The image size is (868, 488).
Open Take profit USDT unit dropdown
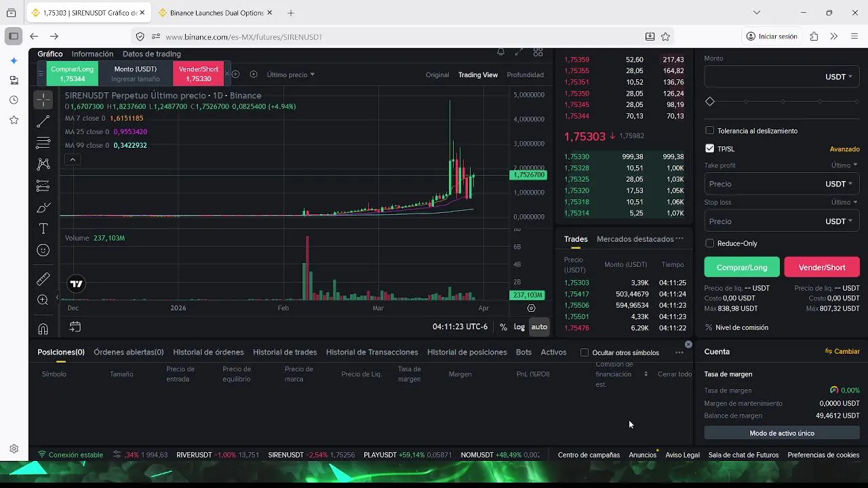pyautogui.click(x=839, y=184)
